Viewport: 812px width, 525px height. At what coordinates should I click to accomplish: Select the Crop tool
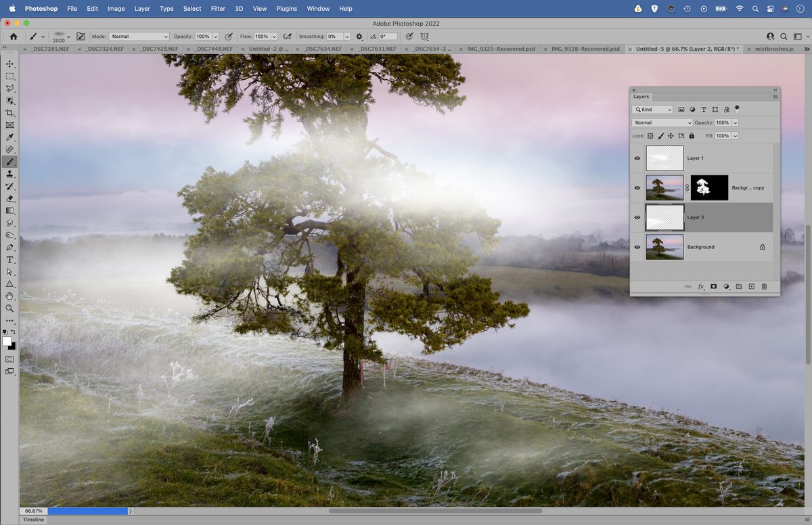pyautogui.click(x=10, y=113)
